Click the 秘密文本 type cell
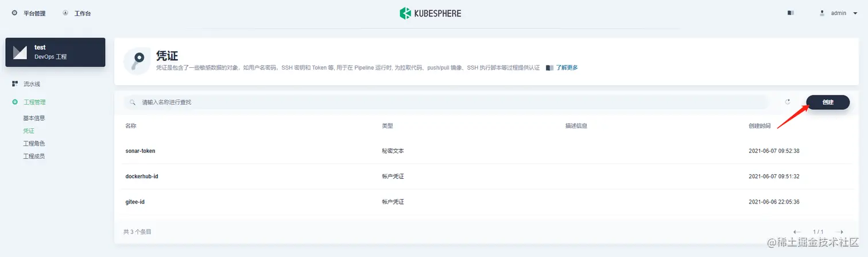Image resolution: width=868 pixels, height=257 pixels. point(393,151)
